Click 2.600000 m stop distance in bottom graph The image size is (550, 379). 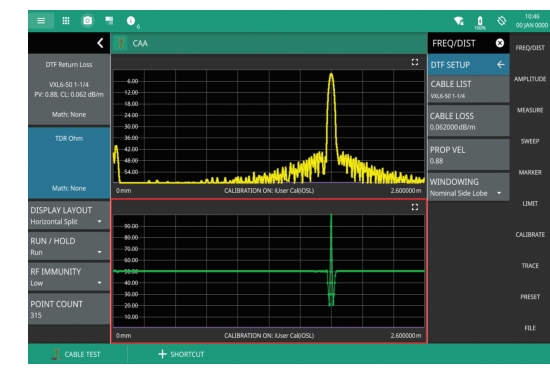click(x=406, y=335)
